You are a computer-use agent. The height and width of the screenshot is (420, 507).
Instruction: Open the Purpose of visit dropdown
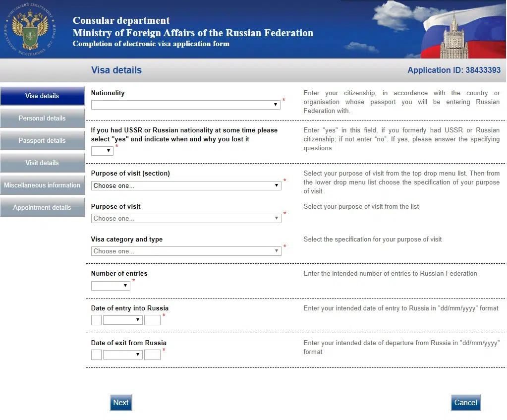[186, 218]
